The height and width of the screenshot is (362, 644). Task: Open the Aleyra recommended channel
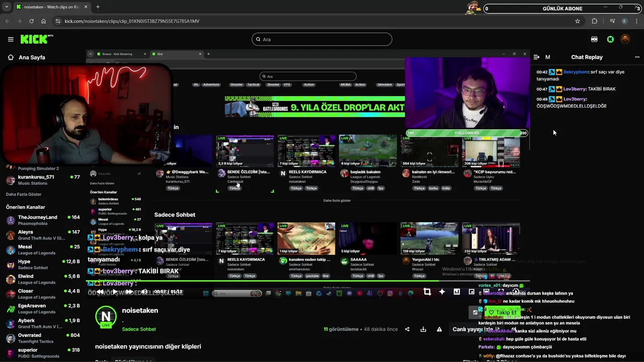coord(43,235)
